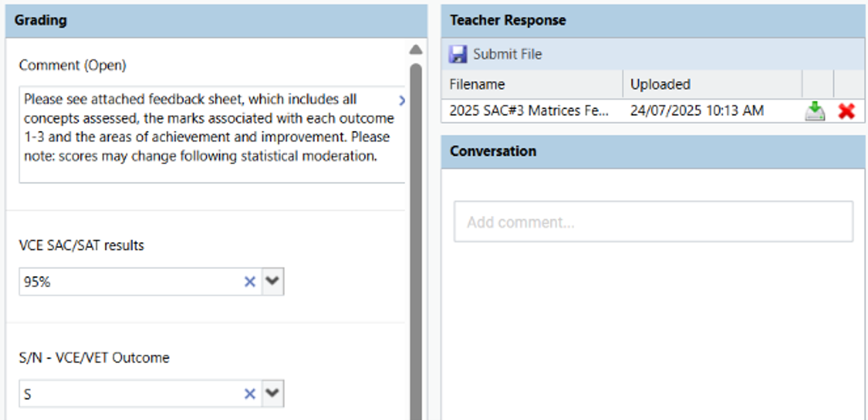
Task: Click the Conversation panel header
Action: [x=653, y=151]
